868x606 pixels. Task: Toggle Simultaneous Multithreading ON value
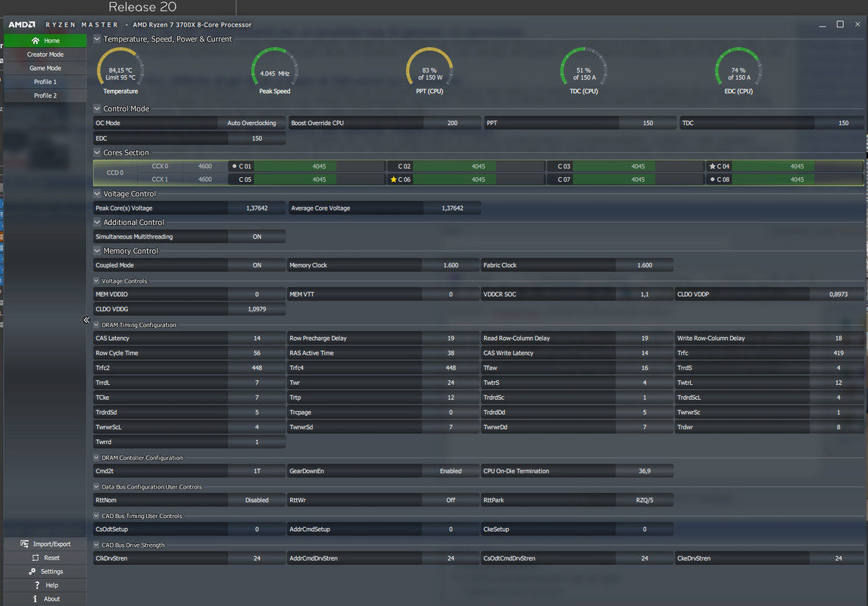(x=257, y=237)
